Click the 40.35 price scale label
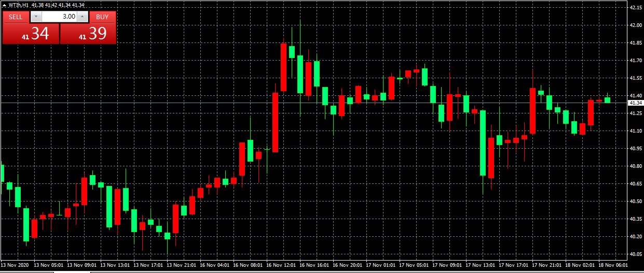This screenshot has width=644, height=273. coord(636,219)
